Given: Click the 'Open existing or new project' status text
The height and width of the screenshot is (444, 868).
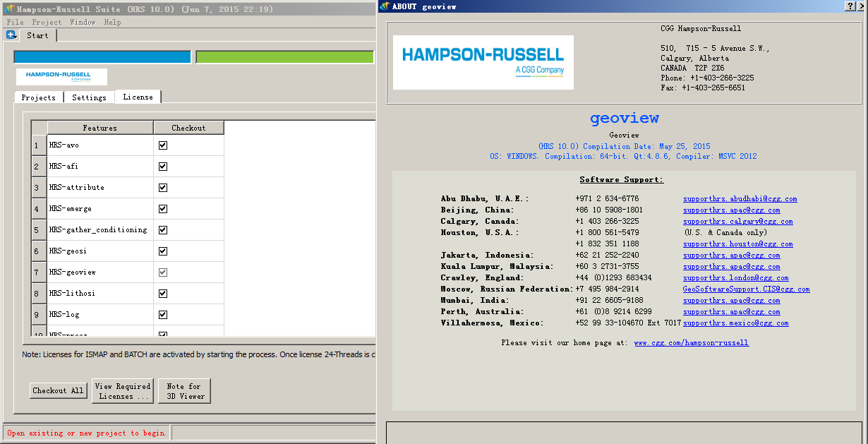Looking at the screenshot, I should 87,433.
